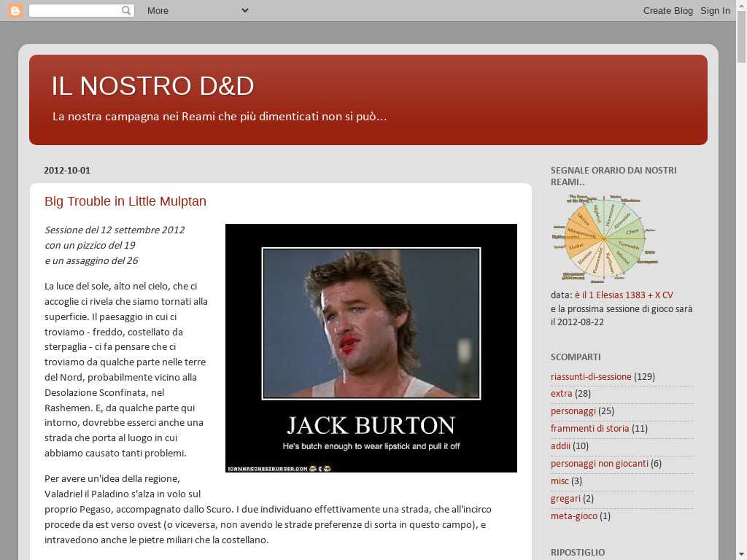Select the addii label
747x560 pixels.
tap(560, 446)
